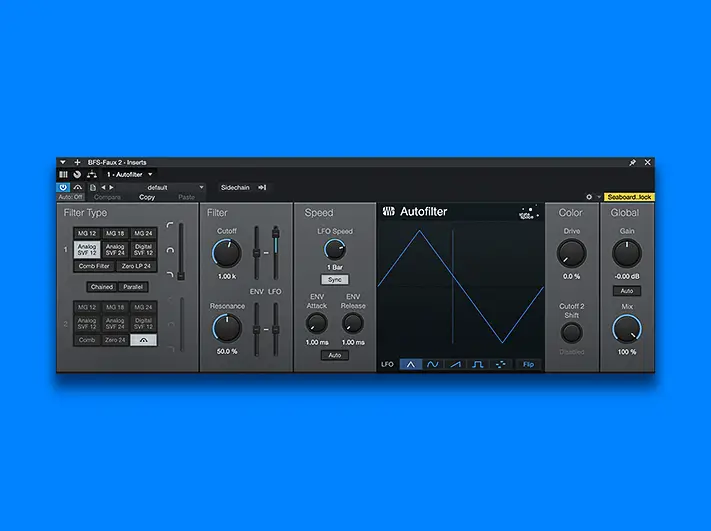The width and height of the screenshot is (711, 531).
Task: Click the LFO Flip button
Action: 528,364
